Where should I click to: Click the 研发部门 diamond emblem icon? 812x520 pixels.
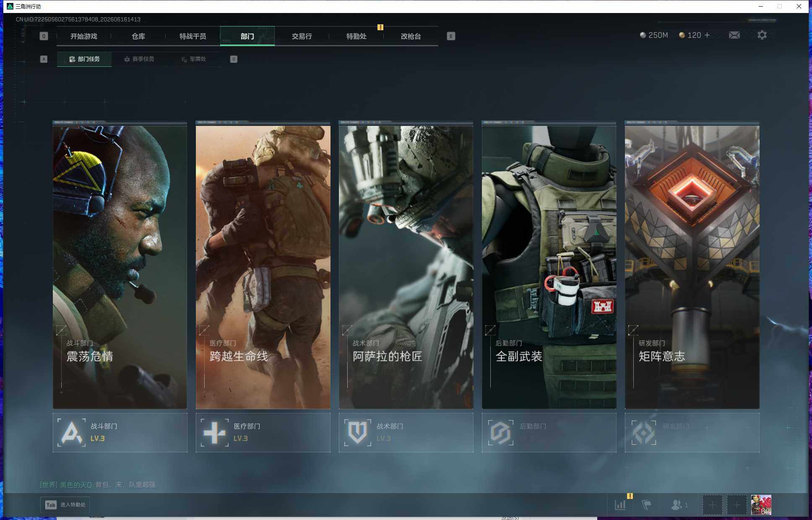[x=643, y=432]
